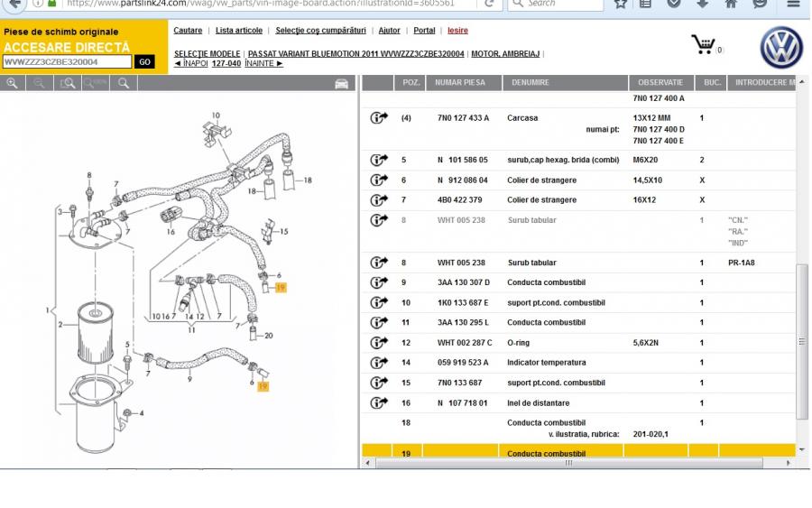Click the parts table vertical scrollbar
Image resolution: width=812 pixels, height=508 pixels.
[802, 343]
